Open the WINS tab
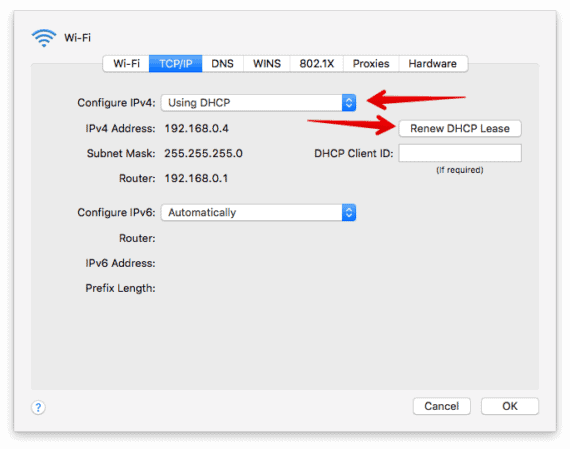This screenshot has height=449, width=570. coord(267,64)
